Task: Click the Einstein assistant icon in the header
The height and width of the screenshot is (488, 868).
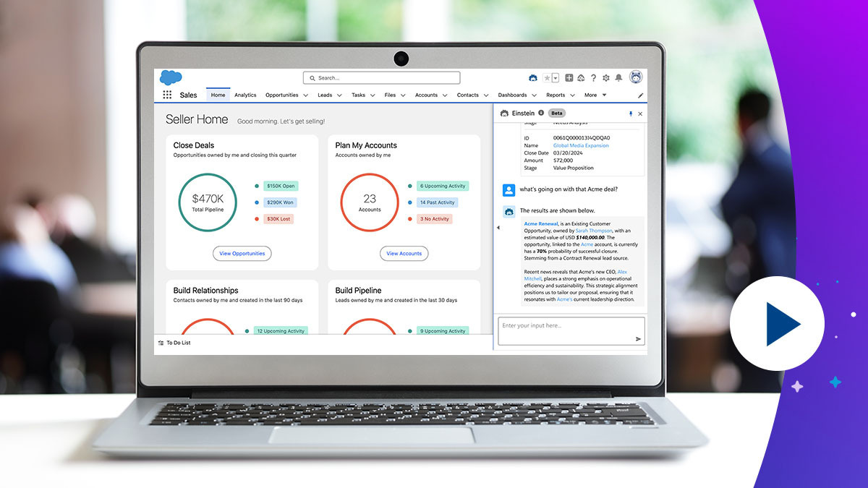Action: point(533,77)
